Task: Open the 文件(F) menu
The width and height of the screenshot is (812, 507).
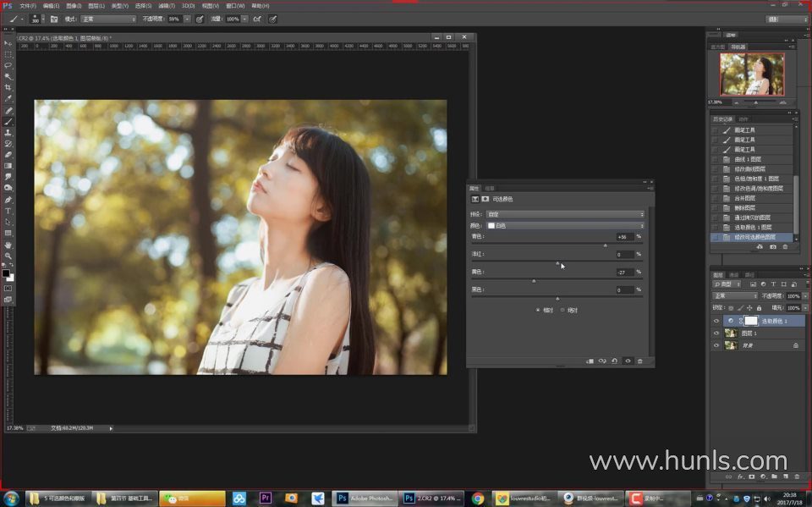Action: click(x=28, y=6)
